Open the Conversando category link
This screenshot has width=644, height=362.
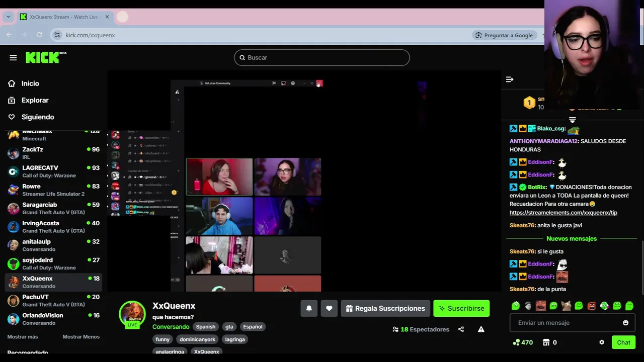171,326
